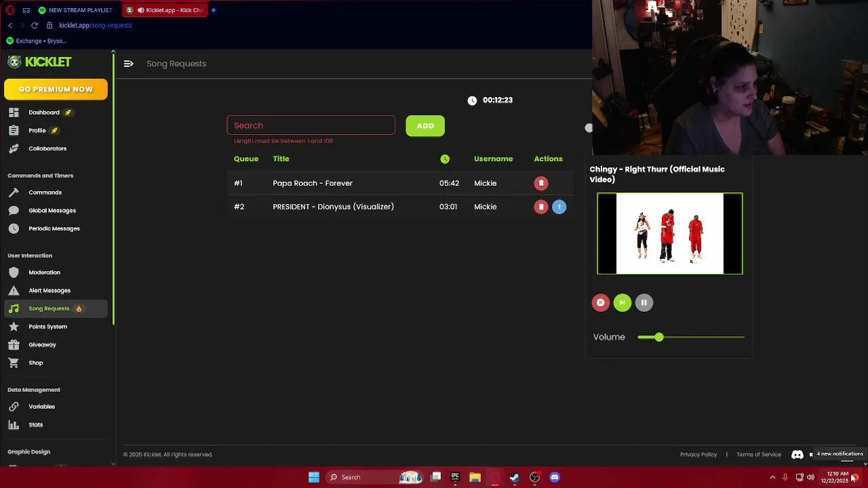Click the address bar lock icon
The width and height of the screenshot is (868, 488).
pyautogui.click(x=50, y=25)
